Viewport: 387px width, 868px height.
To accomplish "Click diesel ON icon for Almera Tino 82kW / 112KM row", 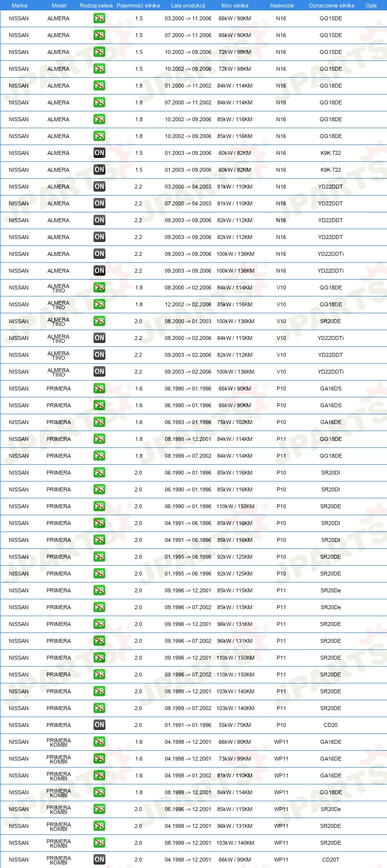I will [x=99, y=355].
